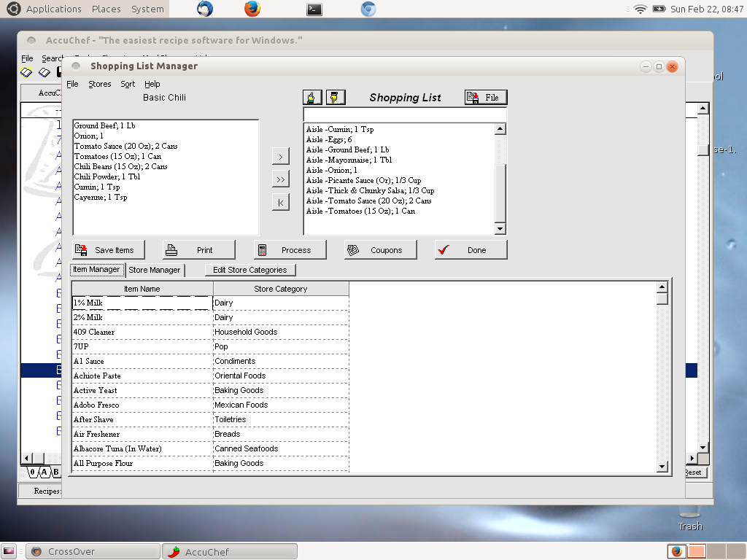Open the Sort menu

tap(128, 84)
